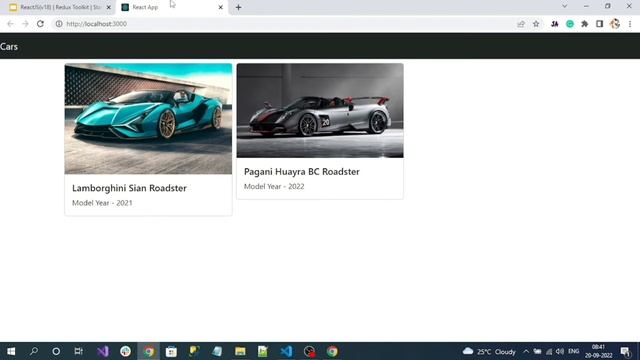Open the taskbar clock and date

[x=598, y=351]
